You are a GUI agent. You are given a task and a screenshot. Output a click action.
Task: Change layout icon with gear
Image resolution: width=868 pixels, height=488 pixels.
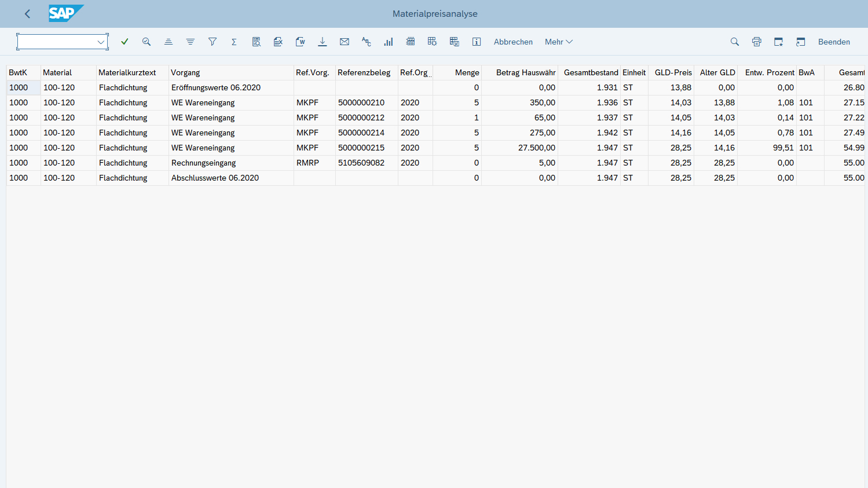(433, 42)
